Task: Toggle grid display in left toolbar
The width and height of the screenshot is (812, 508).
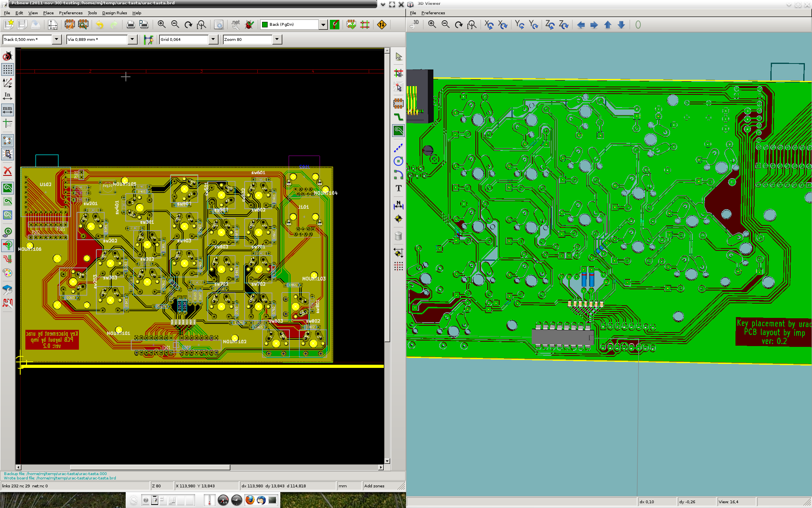Action: (x=8, y=69)
